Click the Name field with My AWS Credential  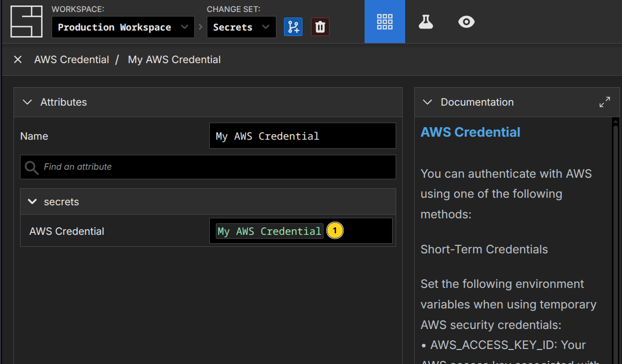[x=302, y=136]
